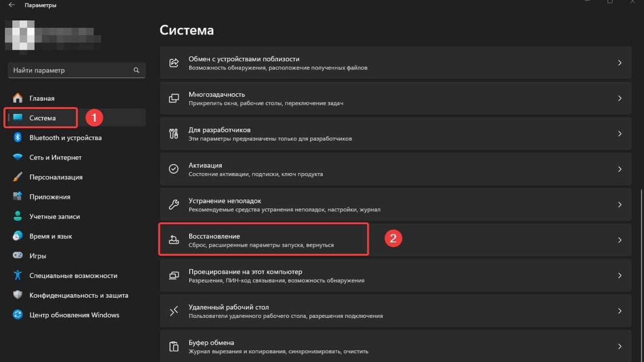Click the Центр обновления Windows icon
This screenshot has height=362, width=644.
pyautogui.click(x=18, y=315)
